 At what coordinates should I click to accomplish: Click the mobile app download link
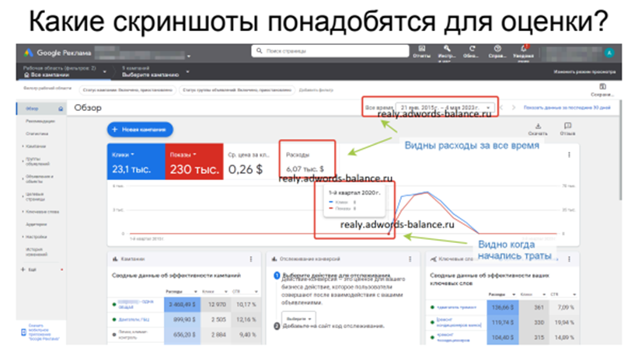coord(44,332)
